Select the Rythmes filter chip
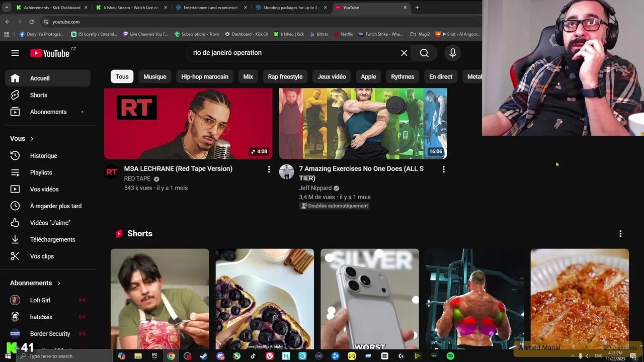This screenshot has width=644, height=362. click(x=403, y=76)
